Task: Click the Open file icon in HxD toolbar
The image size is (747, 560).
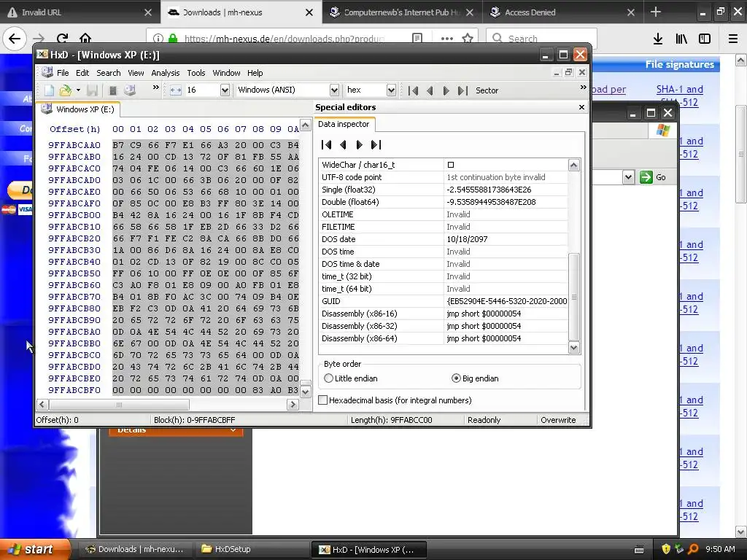Action: 65,90
